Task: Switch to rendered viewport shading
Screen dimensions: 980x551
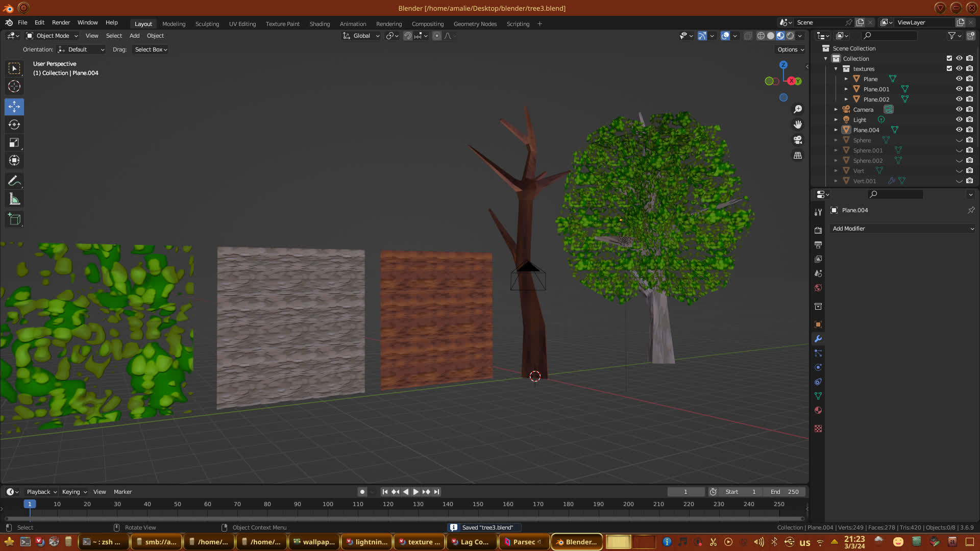Action: (790, 36)
